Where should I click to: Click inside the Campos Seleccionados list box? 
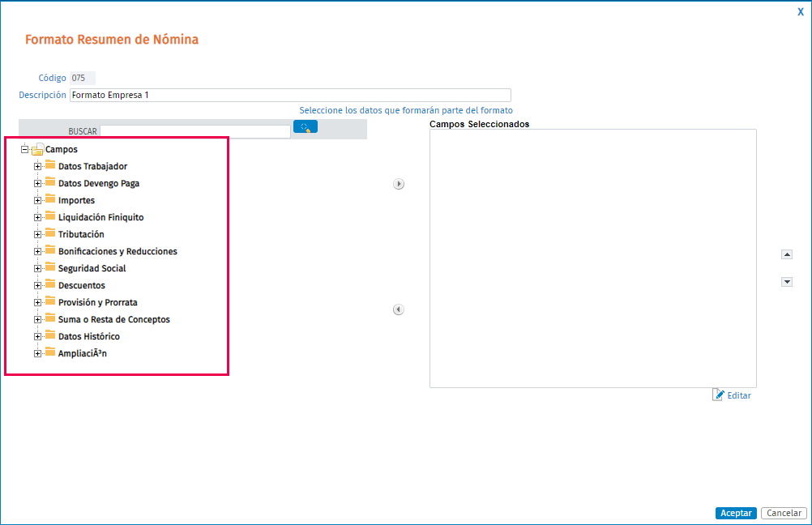tap(593, 258)
